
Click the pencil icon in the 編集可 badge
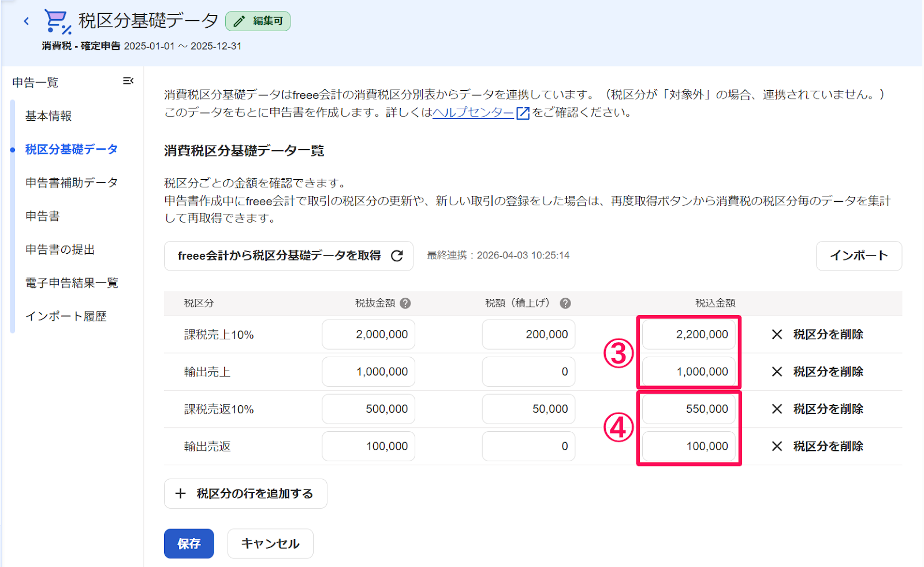(239, 21)
